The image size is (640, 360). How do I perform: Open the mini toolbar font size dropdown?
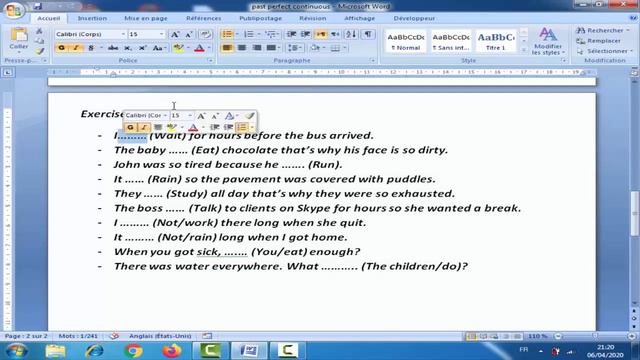[x=190, y=116]
